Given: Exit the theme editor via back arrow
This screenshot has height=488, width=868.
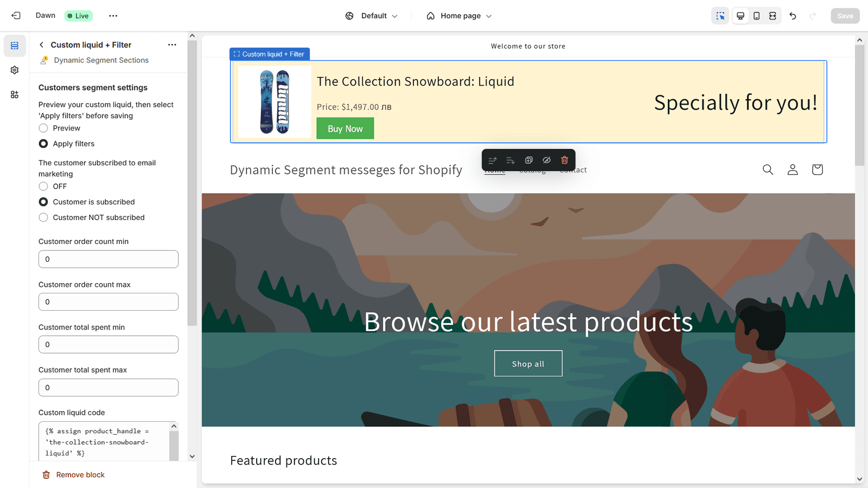Looking at the screenshot, I should [x=16, y=16].
